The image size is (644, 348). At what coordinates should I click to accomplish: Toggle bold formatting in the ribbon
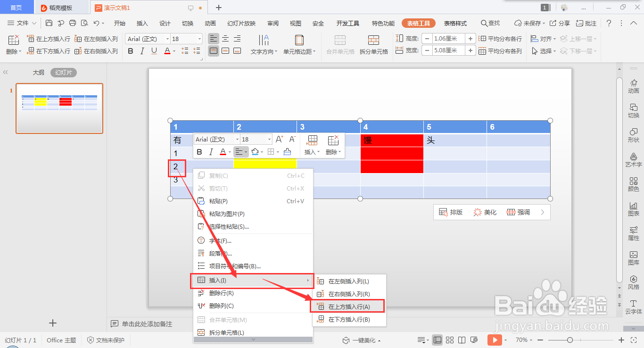pos(131,50)
